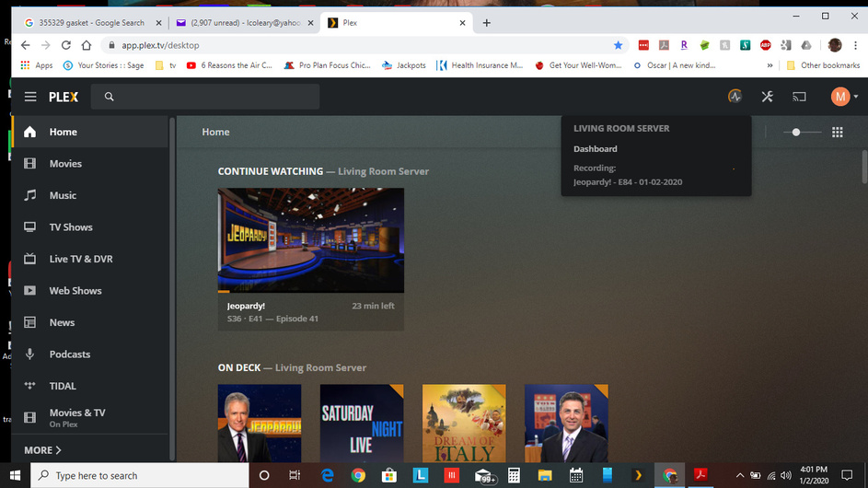
Task: Expand account dropdown arrow beside avatar
Action: [856, 97]
